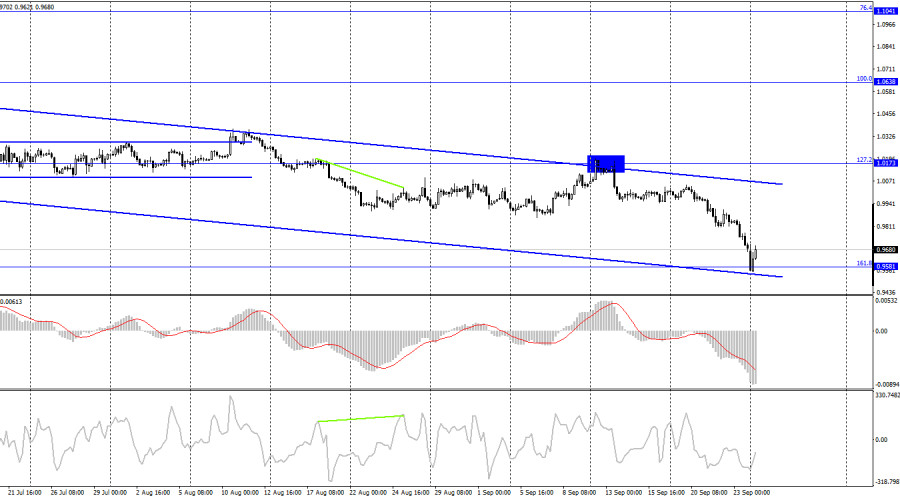Click the 1.0071 price scale value
The height and width of the screenshot is (500, 900).
pyautogui.click(x=886, y=181)
